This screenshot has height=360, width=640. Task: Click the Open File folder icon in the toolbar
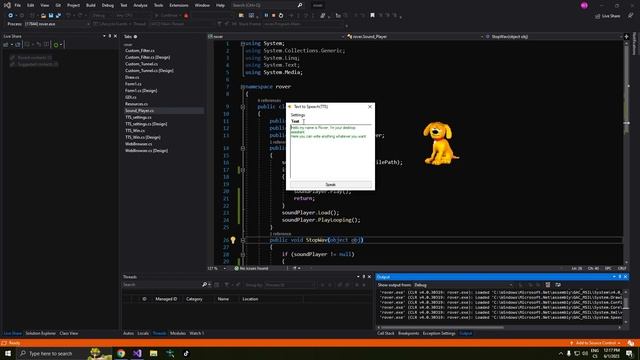coord(43,16)
